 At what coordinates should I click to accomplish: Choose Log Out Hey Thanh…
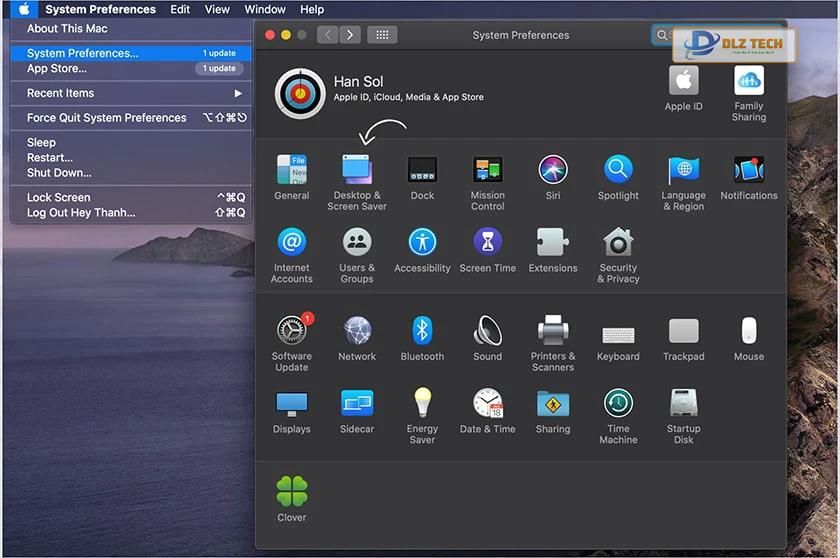[x=131, y=213]
